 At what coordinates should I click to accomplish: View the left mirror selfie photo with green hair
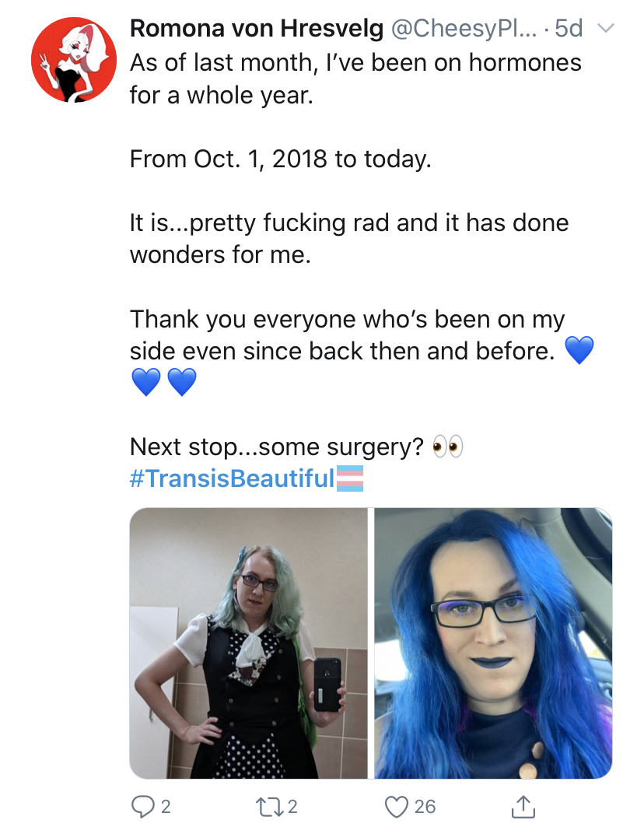[x=248, y=643]
